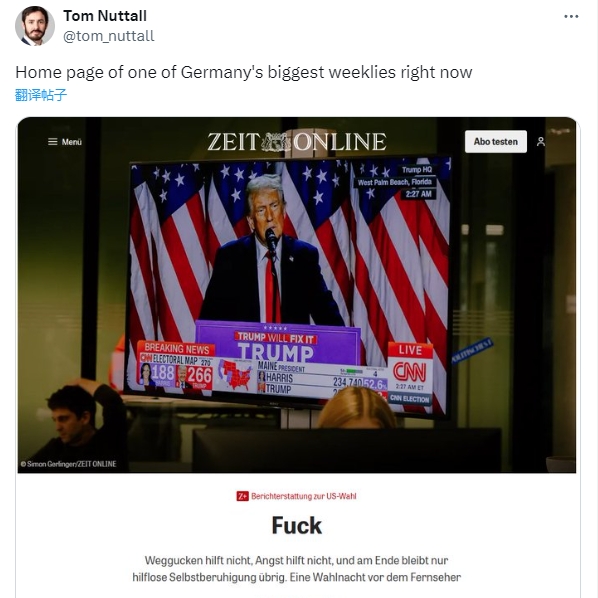This screenshot has height=598, width=598.
Task: Click the tweet text about Germany's weeklies
Action: coord(244,72)
